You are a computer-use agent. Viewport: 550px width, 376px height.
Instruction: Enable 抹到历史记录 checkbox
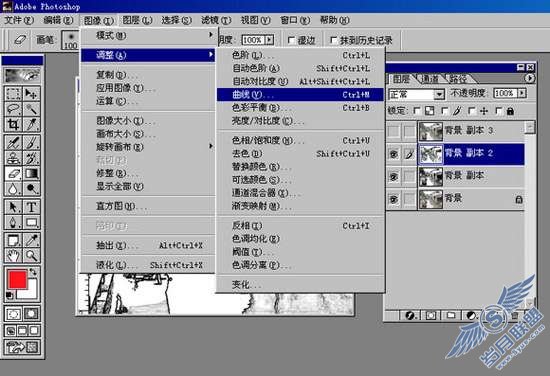click(334, 40)
